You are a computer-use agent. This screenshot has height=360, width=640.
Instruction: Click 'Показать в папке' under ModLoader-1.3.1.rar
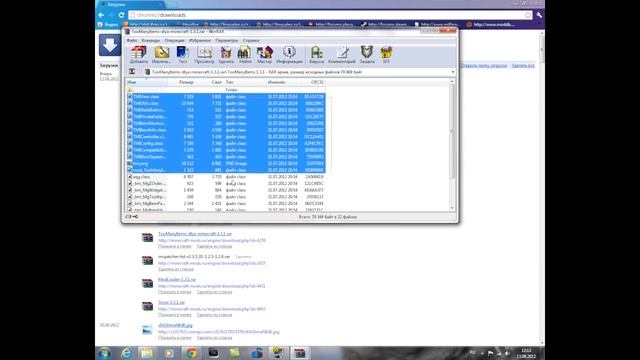174,292
